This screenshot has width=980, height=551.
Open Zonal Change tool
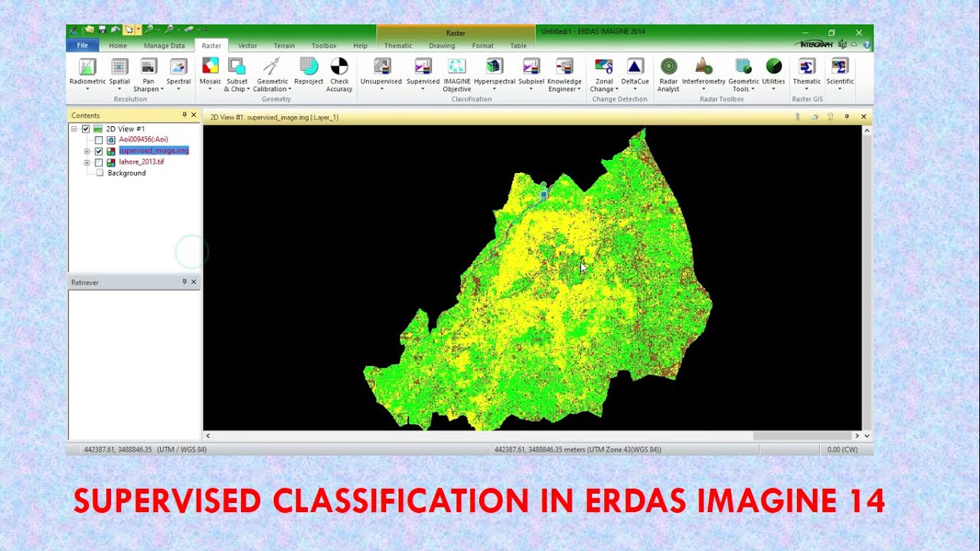click(604, 75)
